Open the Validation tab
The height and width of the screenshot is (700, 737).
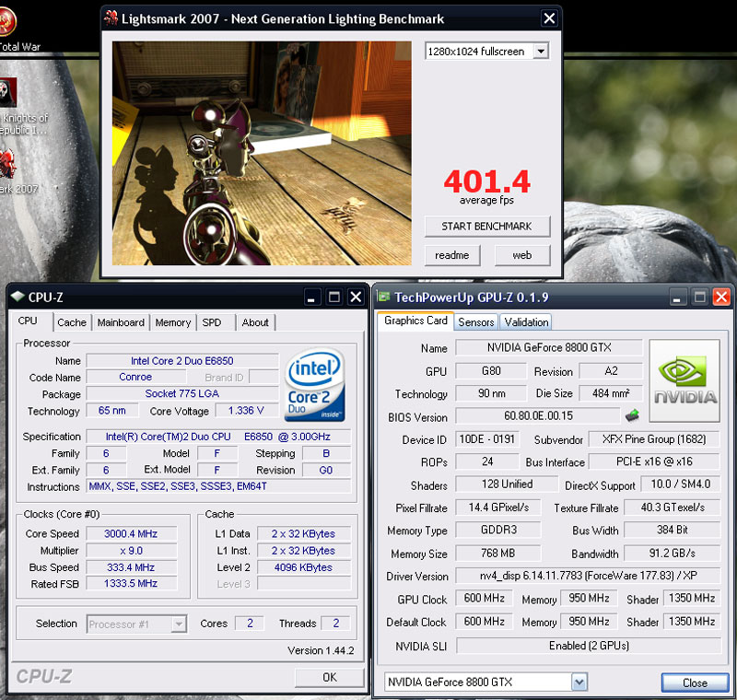526,321
